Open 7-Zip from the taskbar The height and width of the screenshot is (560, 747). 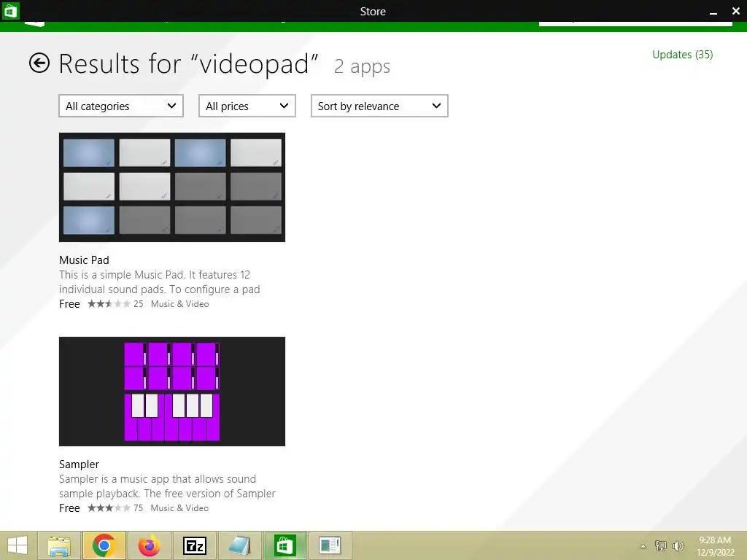[x=194, y=545]
